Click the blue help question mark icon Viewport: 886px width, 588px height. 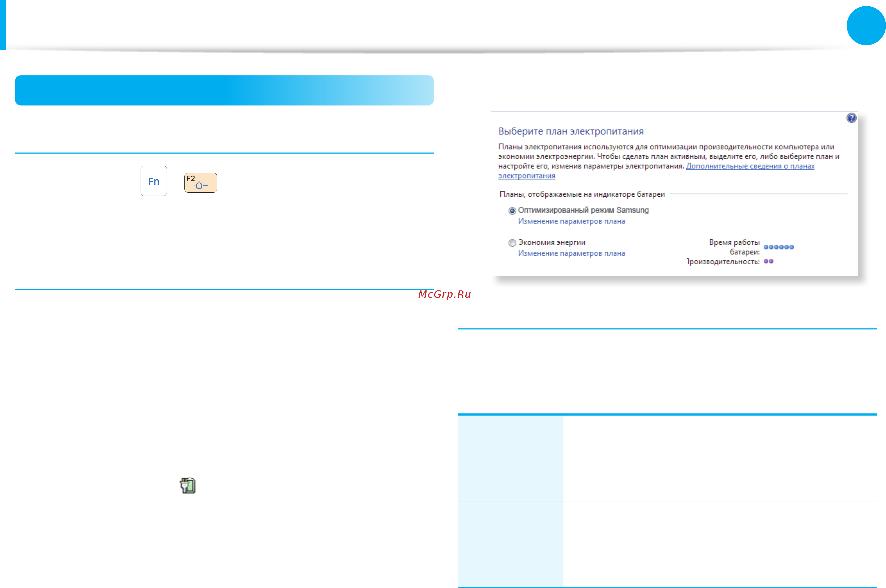[851, 118]
